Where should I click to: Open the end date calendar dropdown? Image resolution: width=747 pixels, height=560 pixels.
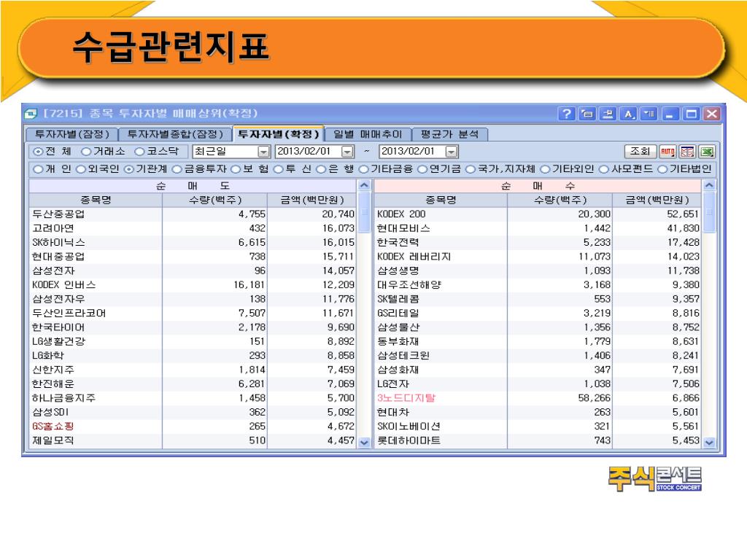pos(451,152)
